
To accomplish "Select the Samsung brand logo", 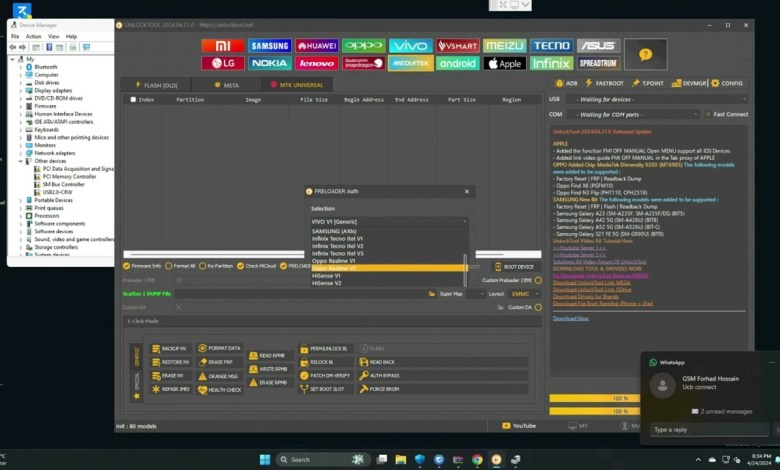I will [x=269, y=46].
